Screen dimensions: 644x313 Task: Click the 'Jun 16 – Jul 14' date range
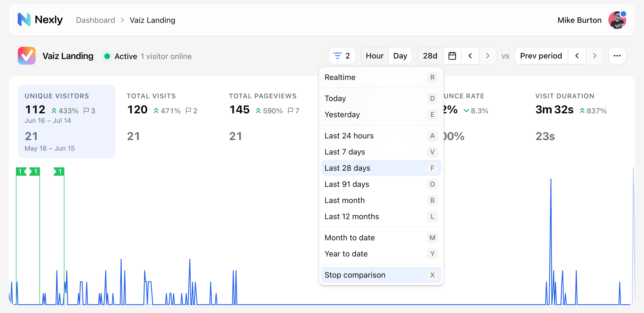pyautogui.click(x=48, y=121)
